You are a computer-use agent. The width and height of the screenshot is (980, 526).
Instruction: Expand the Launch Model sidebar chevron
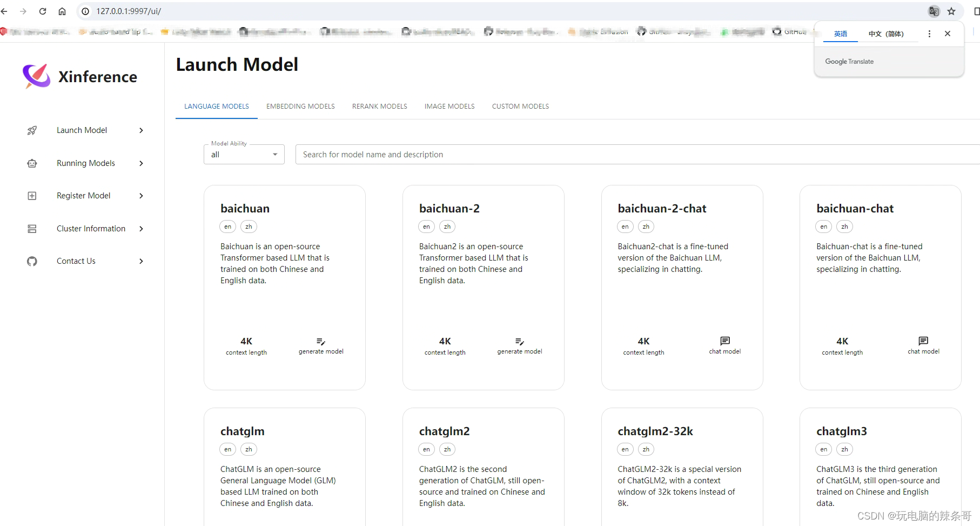click(x=141, y=130)
